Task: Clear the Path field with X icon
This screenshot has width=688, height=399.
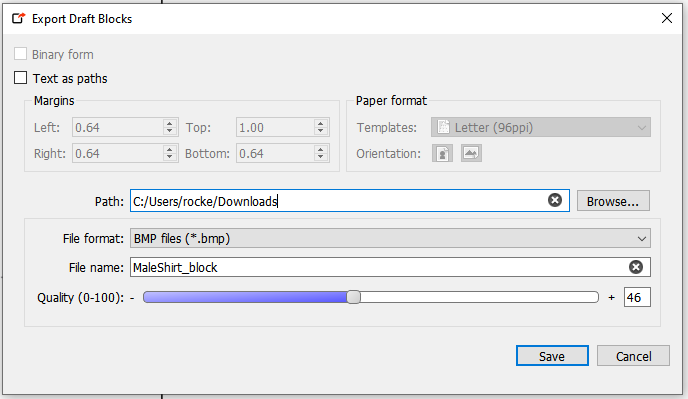Action: coord(555,200)
